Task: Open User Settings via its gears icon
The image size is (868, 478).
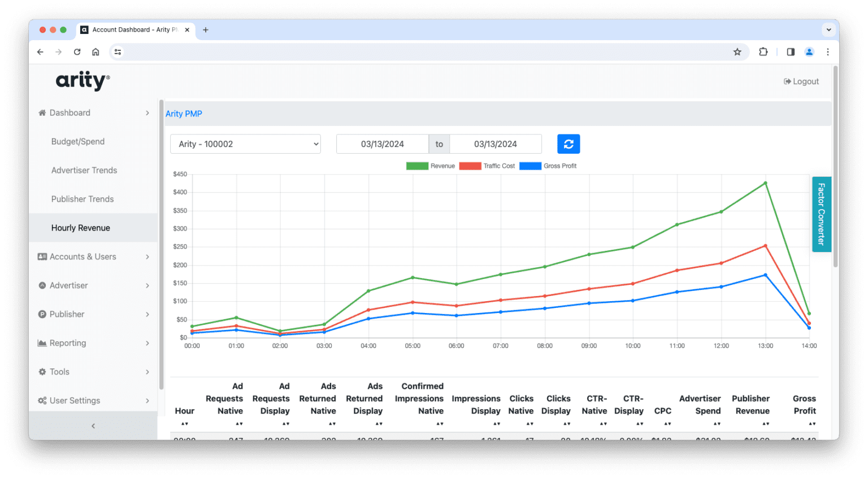Action: pos(42,401)
